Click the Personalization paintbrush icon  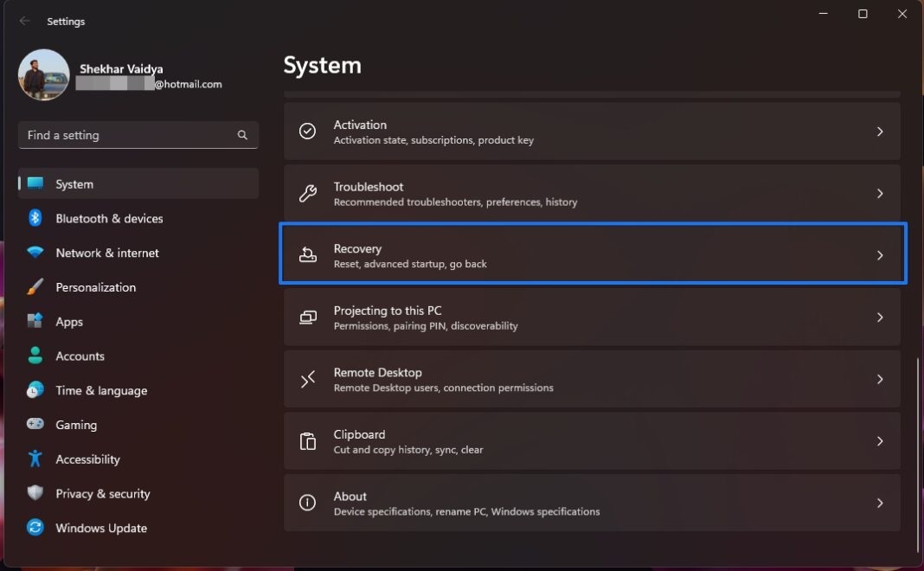click(35, 287)
